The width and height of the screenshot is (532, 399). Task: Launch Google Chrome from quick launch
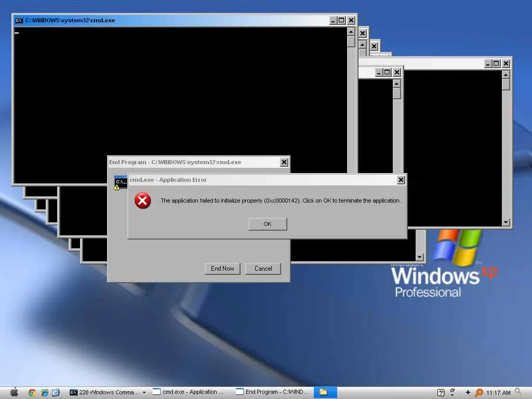32,393
